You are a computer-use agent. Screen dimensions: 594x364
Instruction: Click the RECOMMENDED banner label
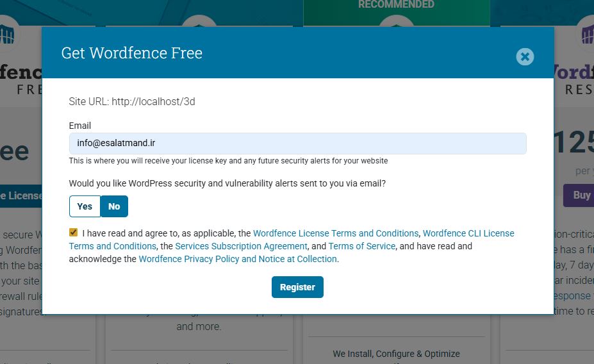click(x=396, y=5)
